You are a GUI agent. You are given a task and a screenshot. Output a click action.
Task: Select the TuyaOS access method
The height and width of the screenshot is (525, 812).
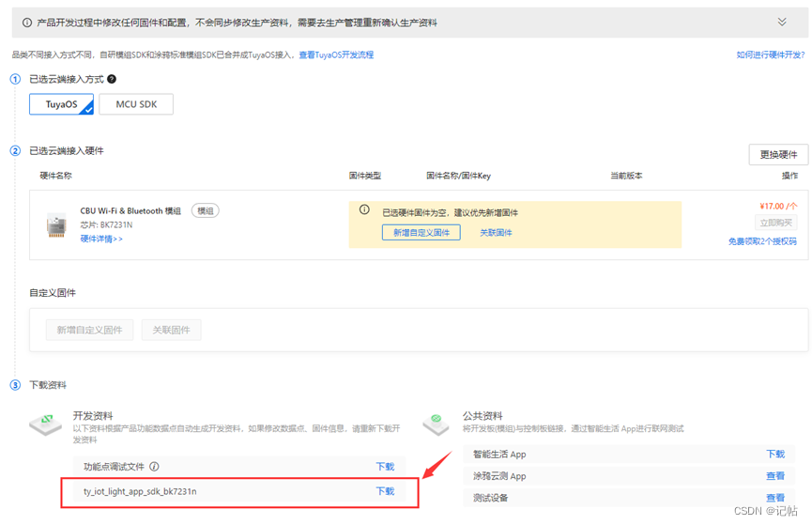pyautogui.click(x=61, y=104)
